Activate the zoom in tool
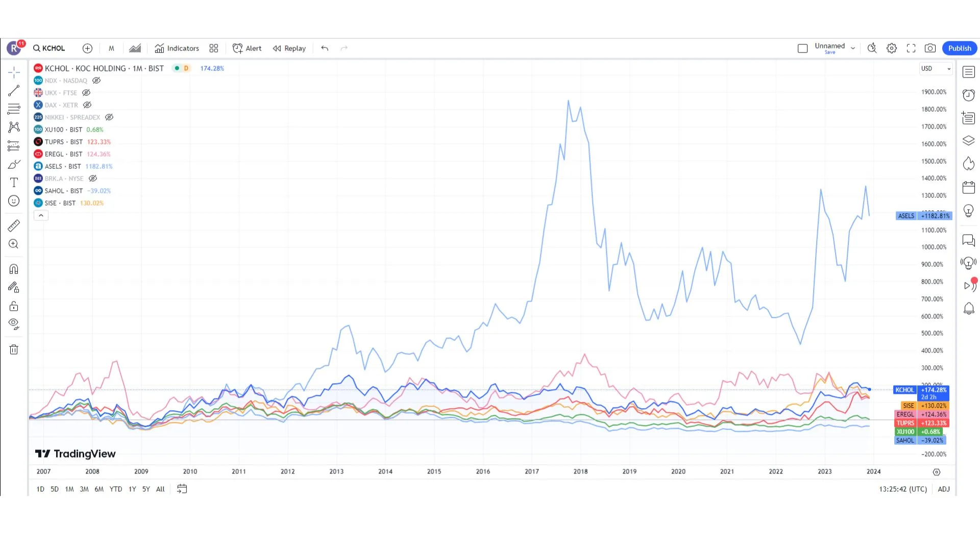The width and height of the screenshot is (980, 551). [14, 244]
